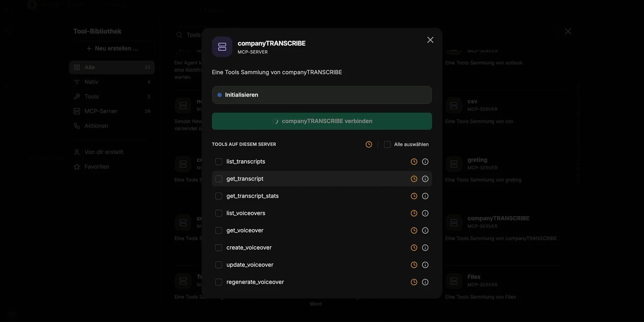Enable the list_voiceovers checkbox
The image size is (644, 322).
[x=219, y=213]
